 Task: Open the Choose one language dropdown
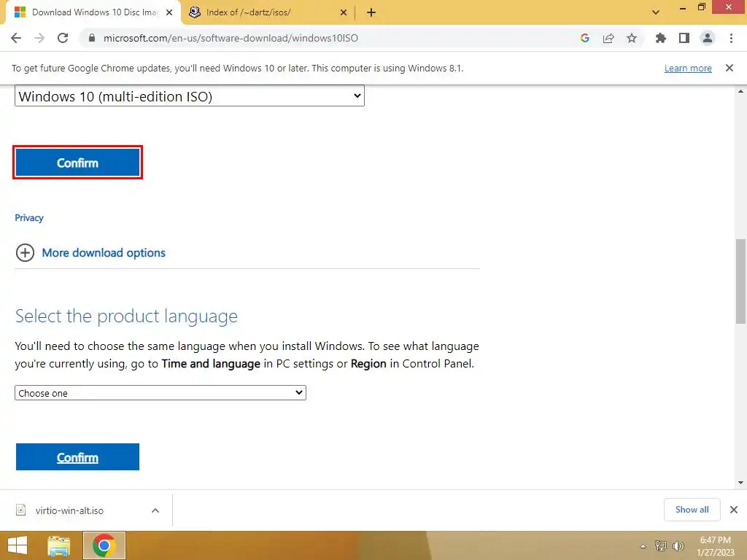[x=160, y=393]
